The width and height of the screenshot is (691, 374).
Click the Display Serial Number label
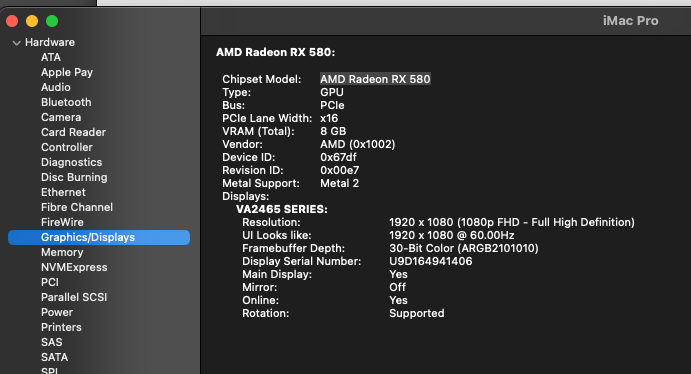301,261
